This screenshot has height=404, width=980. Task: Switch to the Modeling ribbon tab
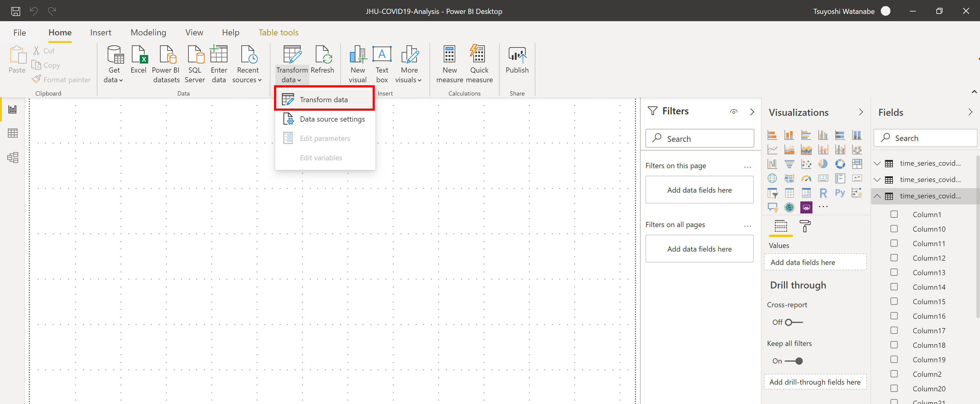[x=148, y=32]
